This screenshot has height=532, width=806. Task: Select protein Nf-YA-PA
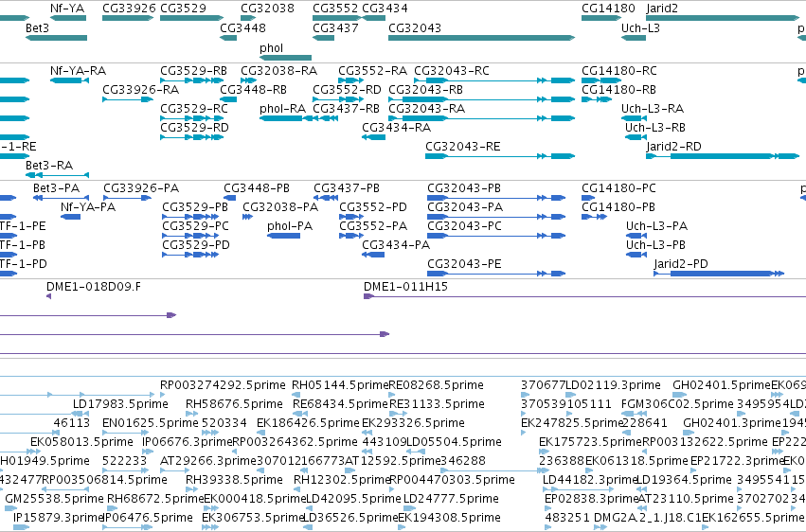coord(88,207)
